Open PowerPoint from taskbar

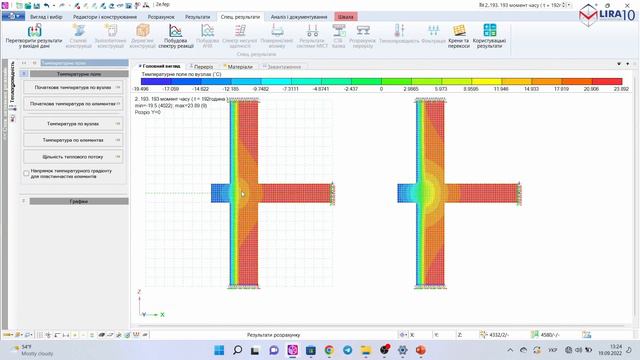[421, 350]
